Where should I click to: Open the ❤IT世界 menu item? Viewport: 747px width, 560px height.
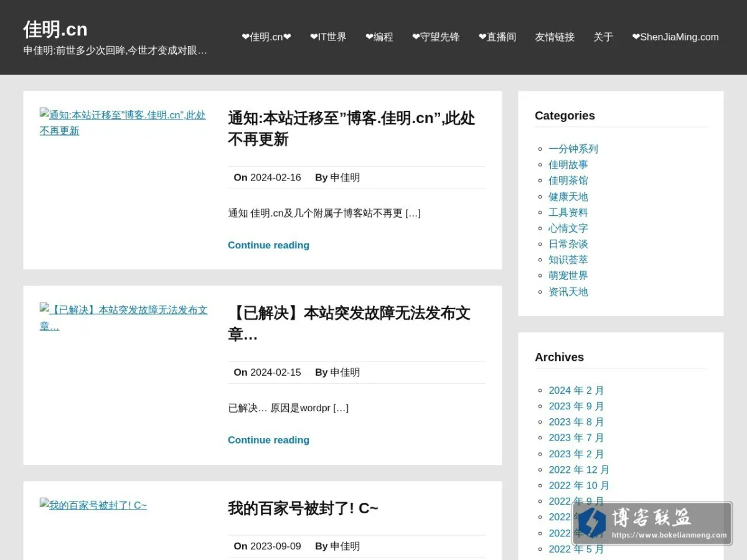[x=328, y=37]
